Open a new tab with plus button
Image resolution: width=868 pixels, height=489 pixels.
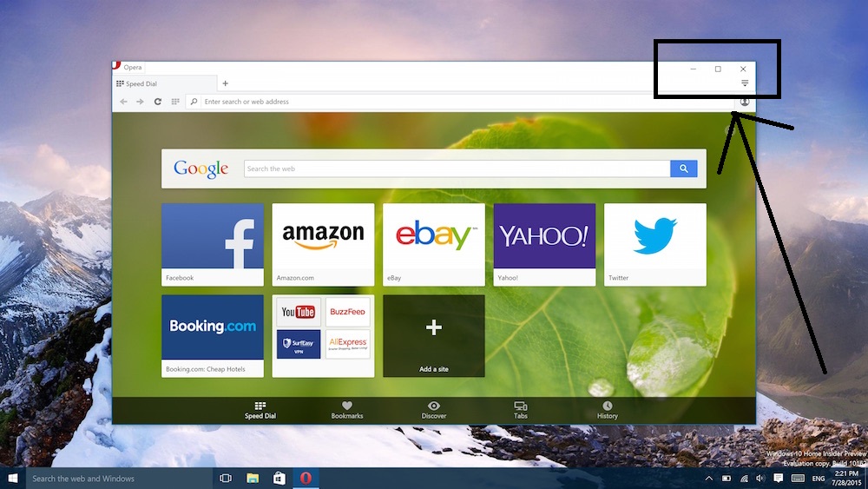coord(226,83)
